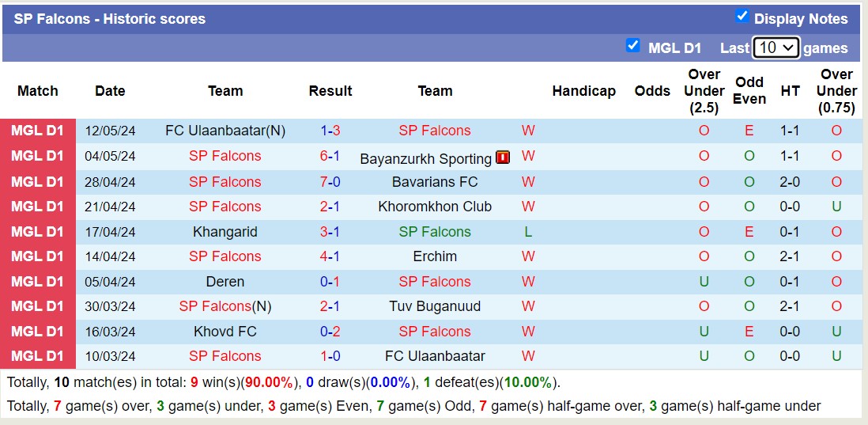This screenshot has width=868, height=425.
Task: Click the green SP Falcons name in the lost match
Action: click(x=435, y=232)
